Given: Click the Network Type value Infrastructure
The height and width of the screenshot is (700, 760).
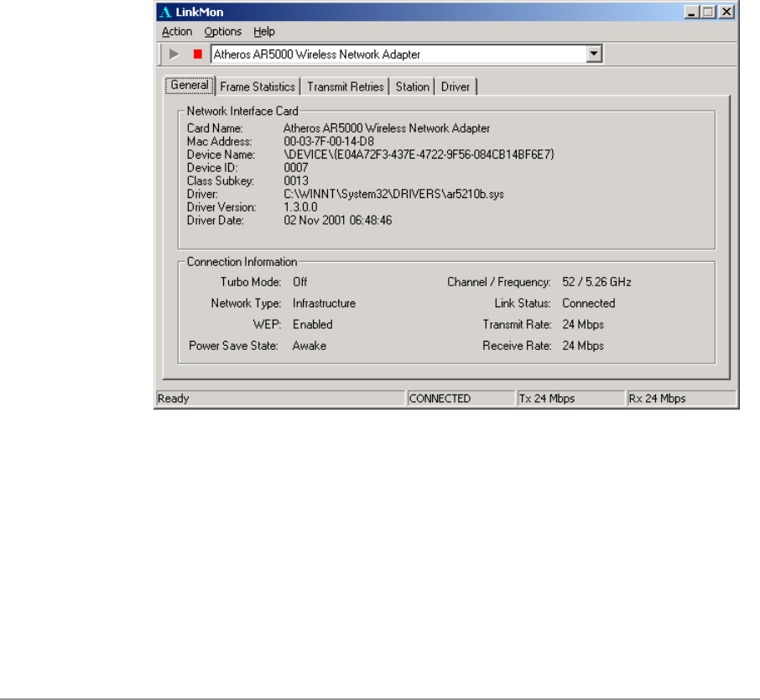Looking at the screenshot, I should 324,303.
